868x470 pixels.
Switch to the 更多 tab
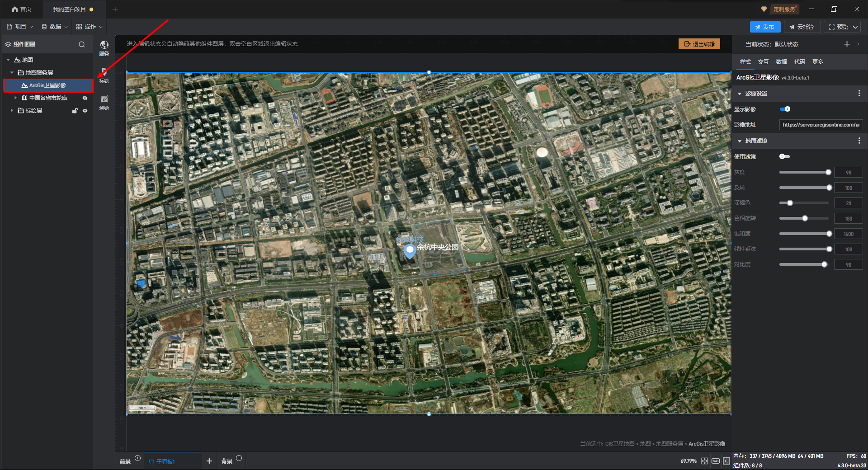[817, 62]
